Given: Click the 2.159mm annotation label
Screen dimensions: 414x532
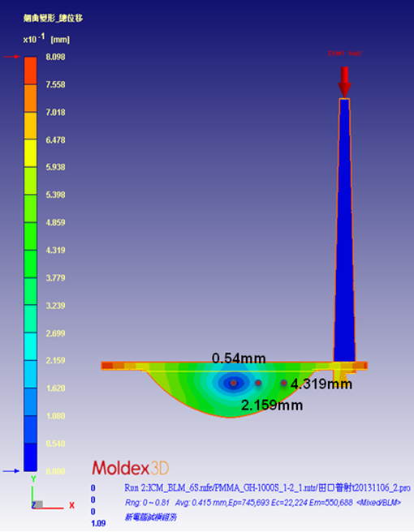Looking at the screenshot, I should tap(272, 405).
